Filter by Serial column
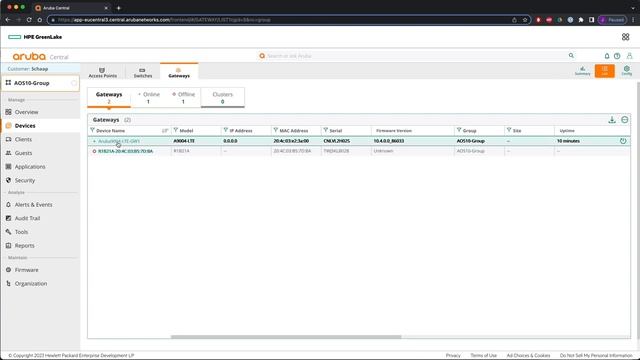640x360 pixels. [325, 130]
